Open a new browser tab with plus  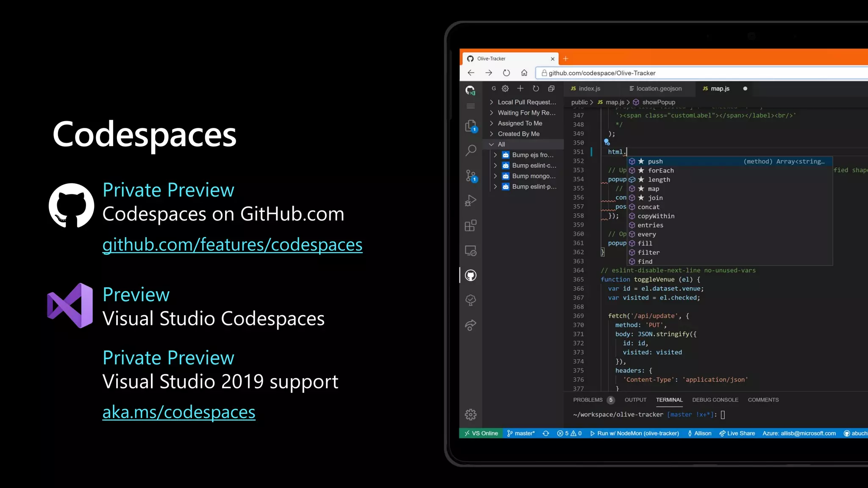565,58
